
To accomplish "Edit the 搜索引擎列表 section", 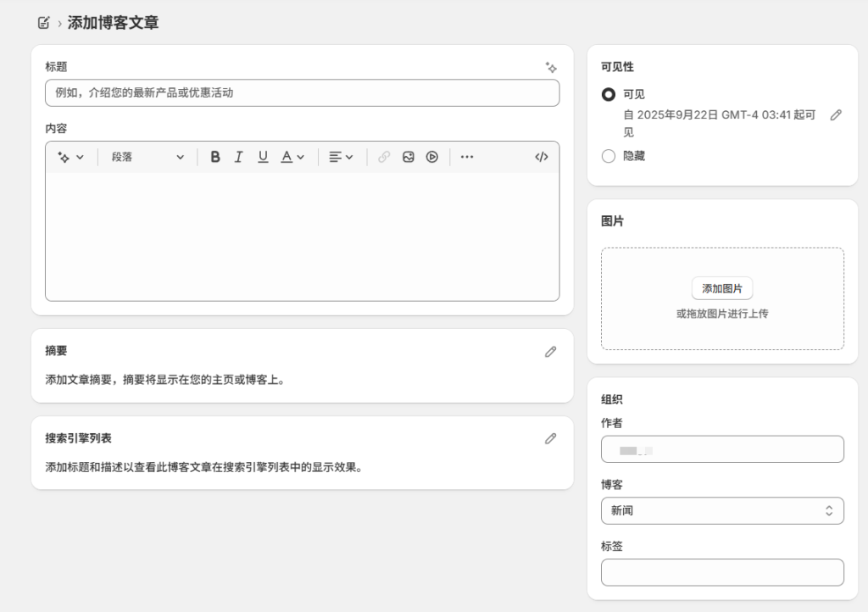I will 550,438.
